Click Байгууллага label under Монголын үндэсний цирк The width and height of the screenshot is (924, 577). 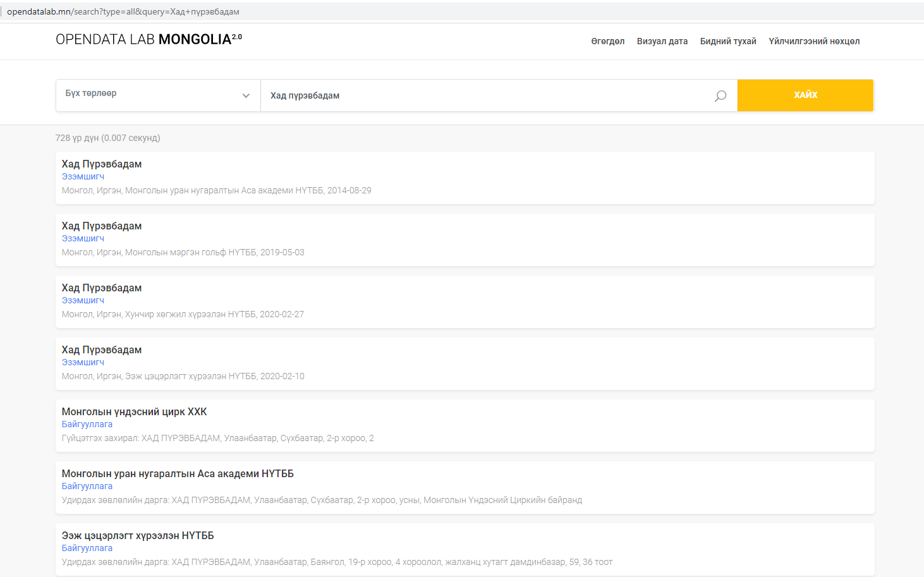tap(87, 425)
